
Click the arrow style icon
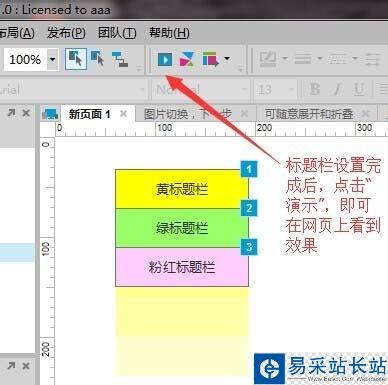click(373, 60)
